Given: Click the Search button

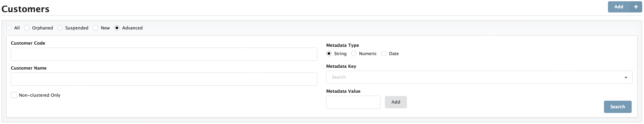Looking at the screenshot, I should [618, 106].
